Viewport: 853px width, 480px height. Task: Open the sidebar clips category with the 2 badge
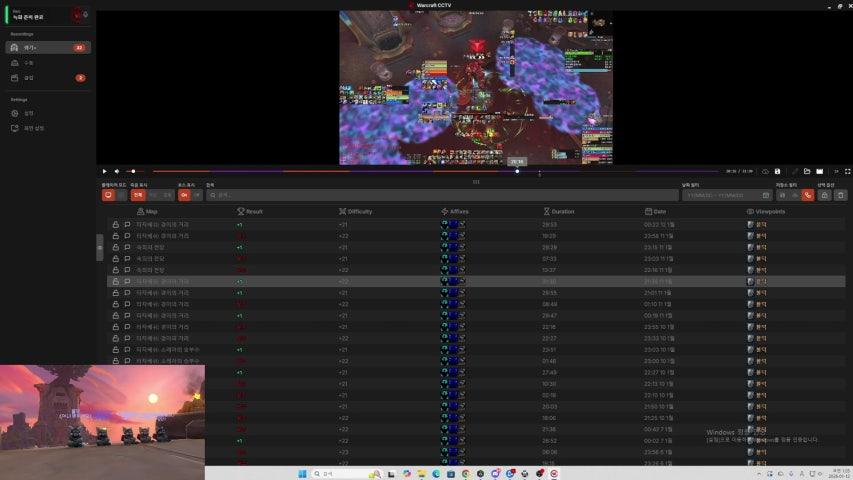[48, 78]
